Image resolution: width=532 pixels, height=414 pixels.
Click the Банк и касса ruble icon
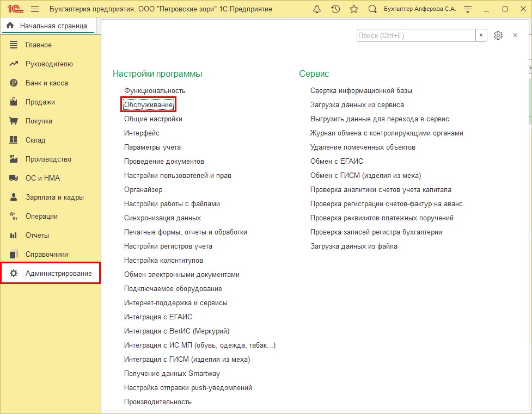point(14,83)
